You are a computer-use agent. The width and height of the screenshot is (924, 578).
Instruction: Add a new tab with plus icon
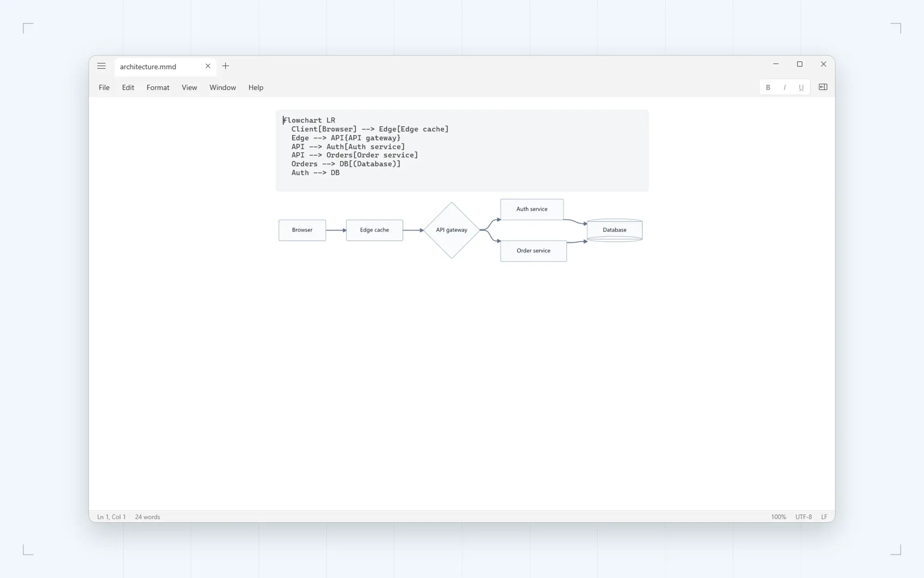(225, 66)
